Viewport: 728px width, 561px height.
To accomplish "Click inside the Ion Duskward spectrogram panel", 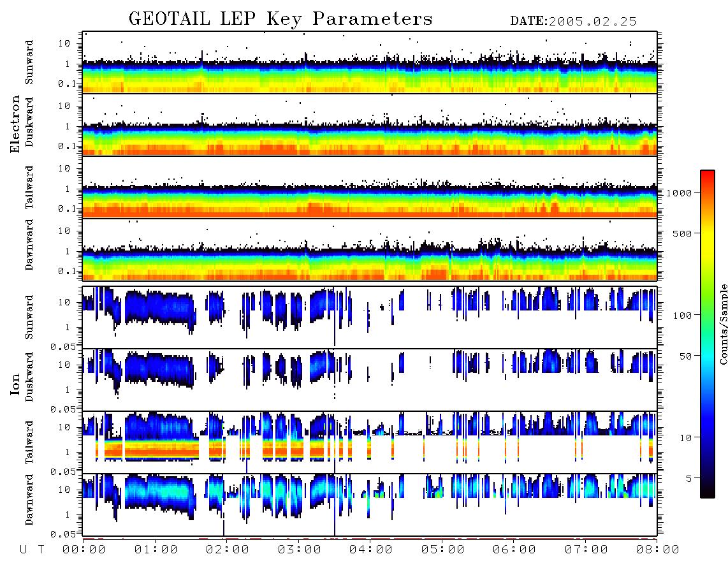I will pyautogui.click(x=370, y=380).
